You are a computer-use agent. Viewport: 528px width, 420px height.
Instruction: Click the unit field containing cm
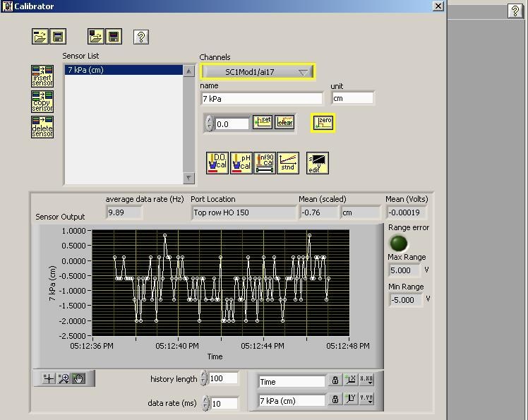click(352, 98)
